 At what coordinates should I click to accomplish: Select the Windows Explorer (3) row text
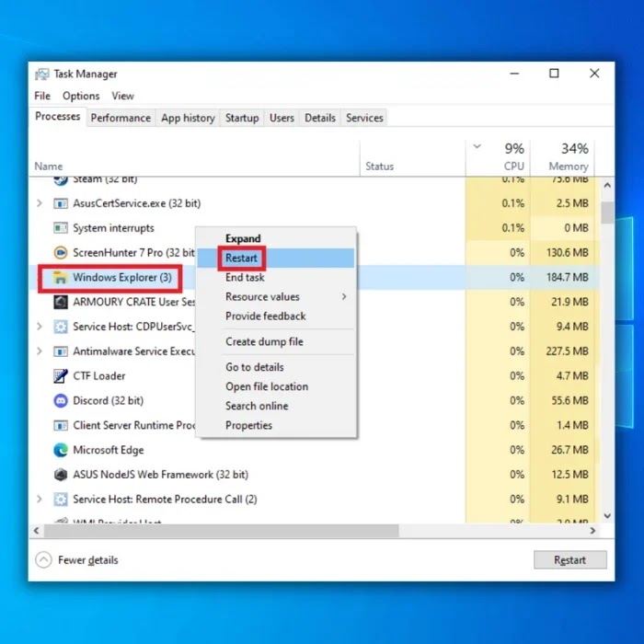(x=122, y=277)
